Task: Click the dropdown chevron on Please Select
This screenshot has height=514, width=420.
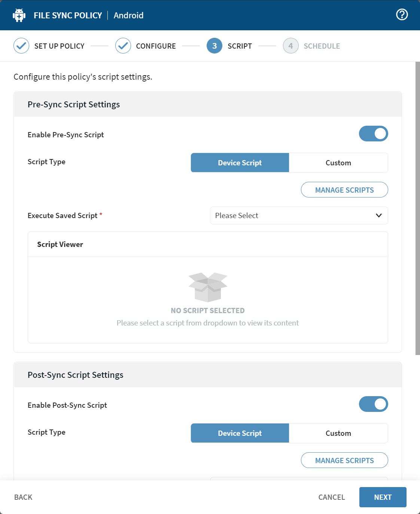Action: click(379, 215)
